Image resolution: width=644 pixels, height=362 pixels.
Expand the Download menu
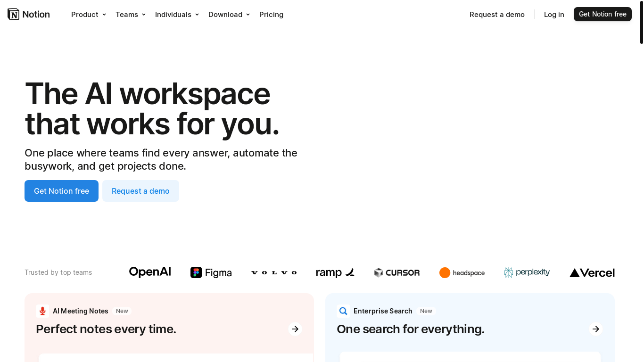coord(229,15)
